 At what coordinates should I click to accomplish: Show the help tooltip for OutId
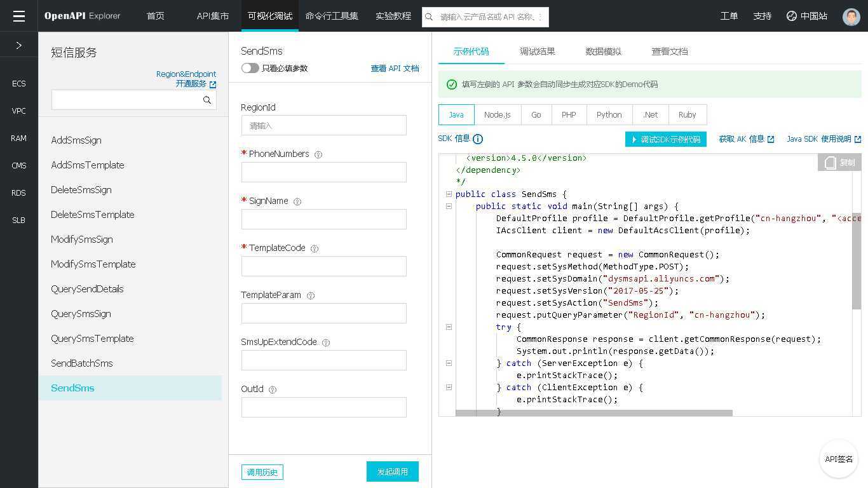click(273, 390)
